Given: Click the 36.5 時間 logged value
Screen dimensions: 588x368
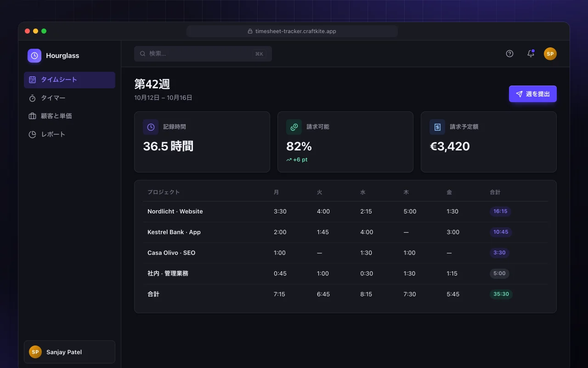Looking at the screenshot, I should (168, 146).
